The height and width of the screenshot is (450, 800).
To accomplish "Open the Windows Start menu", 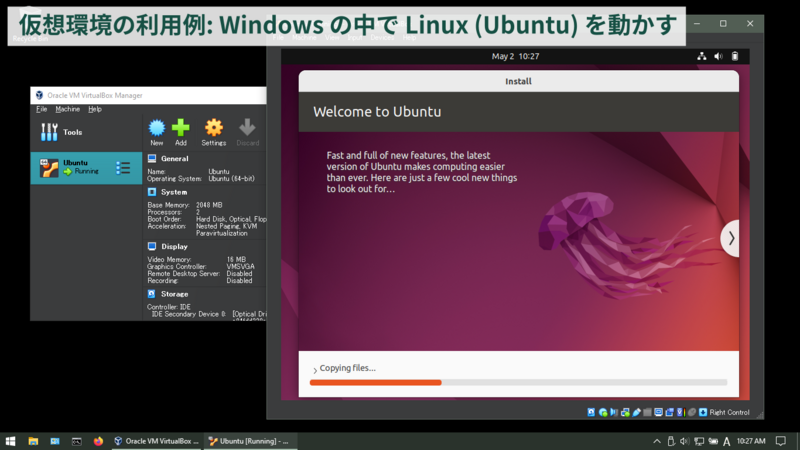I will [x=10, y=441].
